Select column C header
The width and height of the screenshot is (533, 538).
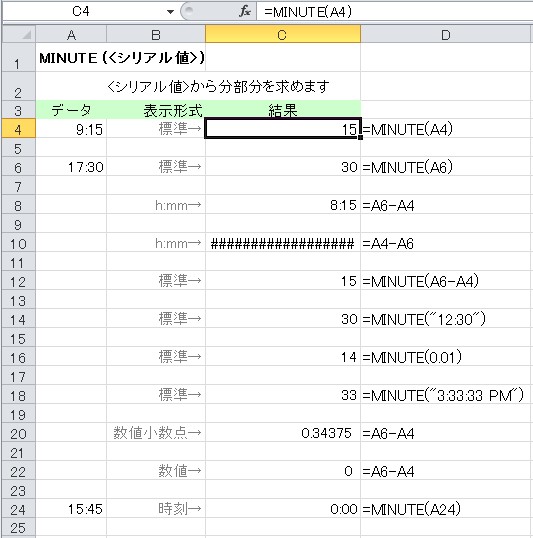pyautogui.click(x=283, y=35)
